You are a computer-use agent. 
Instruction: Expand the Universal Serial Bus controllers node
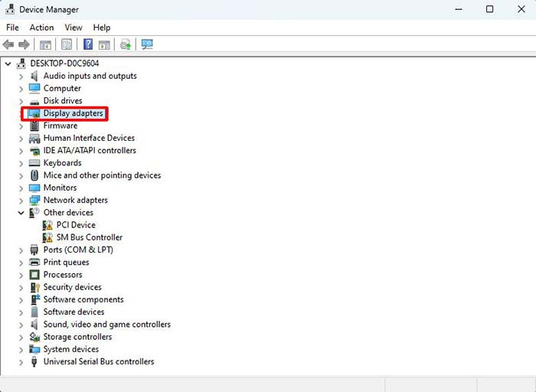[21, 362]
